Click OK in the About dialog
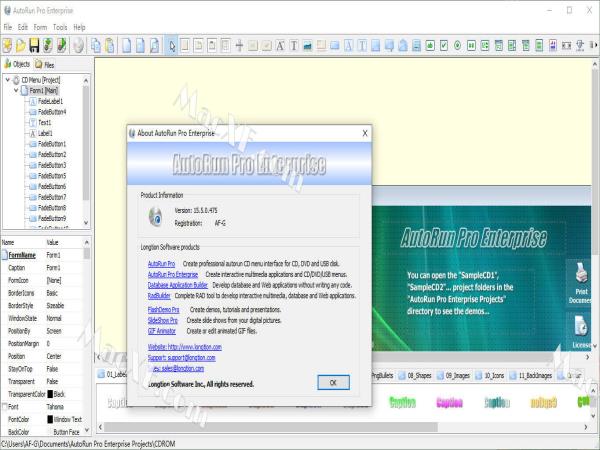Image resolution: width=600 pixels, height=450 pixels. coord(333,382)
